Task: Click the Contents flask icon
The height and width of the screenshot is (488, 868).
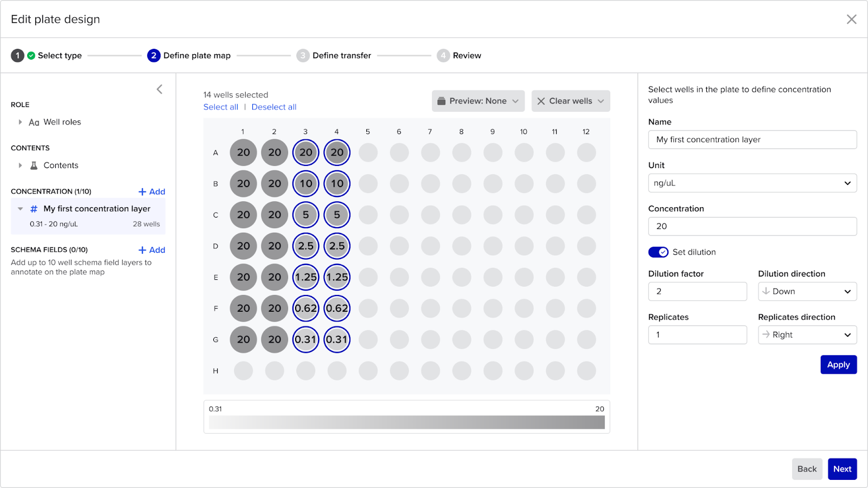Action: coord(34,165)
